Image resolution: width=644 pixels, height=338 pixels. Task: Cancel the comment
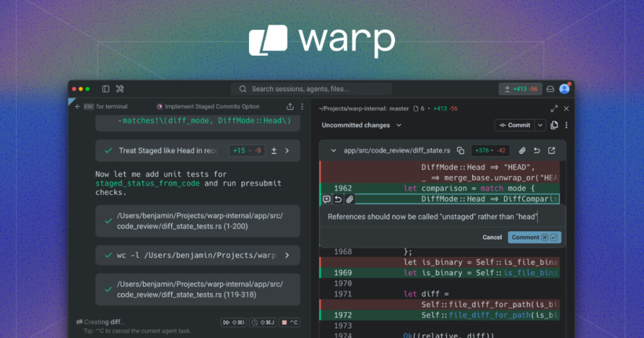tap(492, 237)
